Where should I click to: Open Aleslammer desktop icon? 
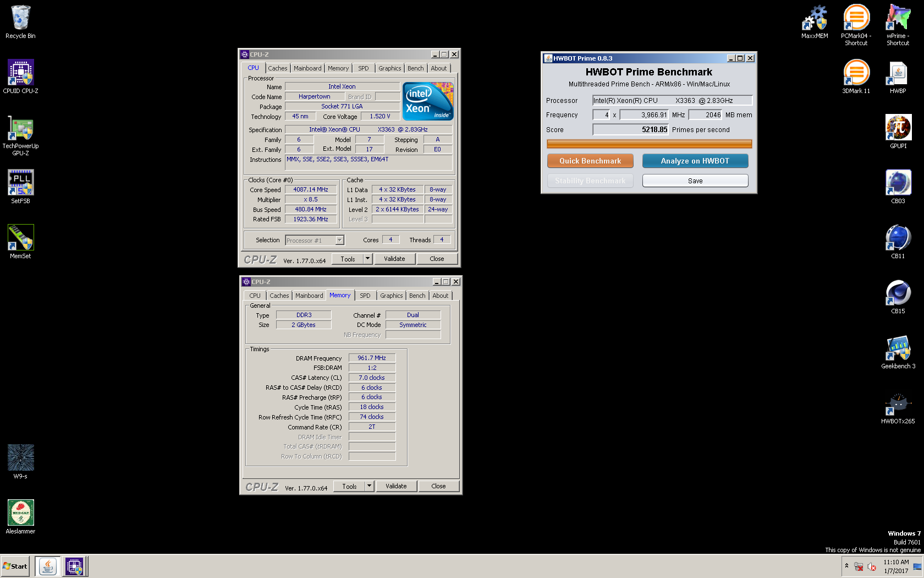(x=20, y=517)
